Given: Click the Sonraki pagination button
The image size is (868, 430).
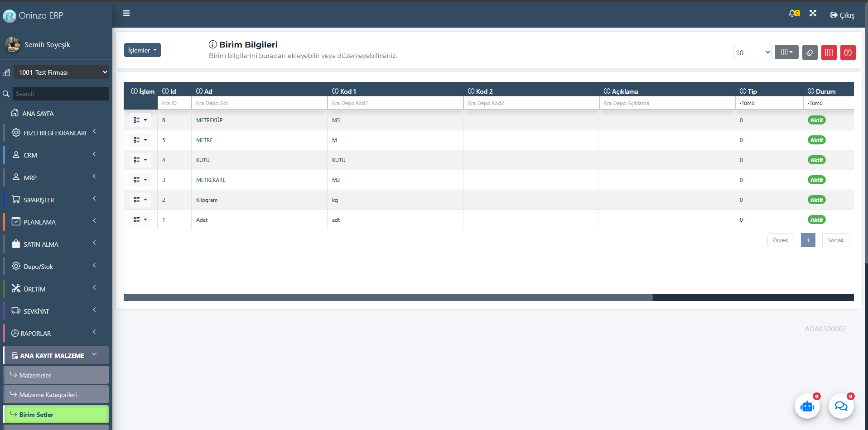Looking at the screenshot, I should [x=835, y=240].
